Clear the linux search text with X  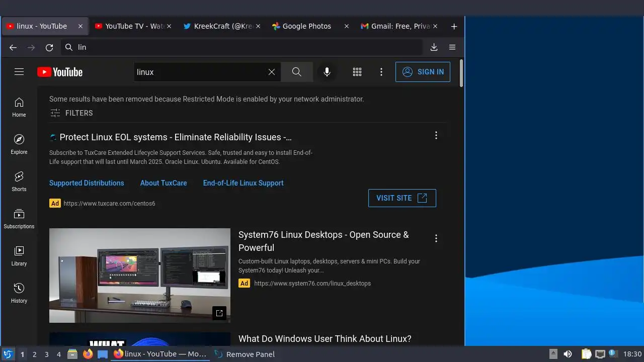coord(272,72)
